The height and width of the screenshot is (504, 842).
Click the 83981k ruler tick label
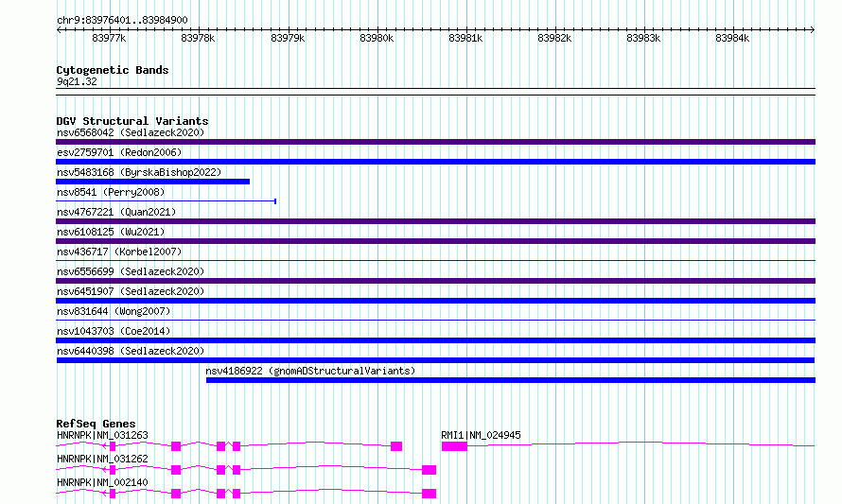click(465, 38)
